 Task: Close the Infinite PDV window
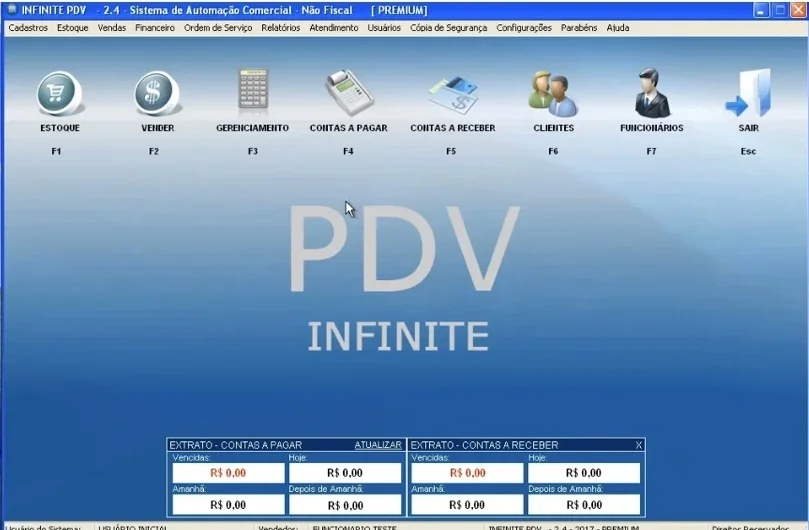798,10
